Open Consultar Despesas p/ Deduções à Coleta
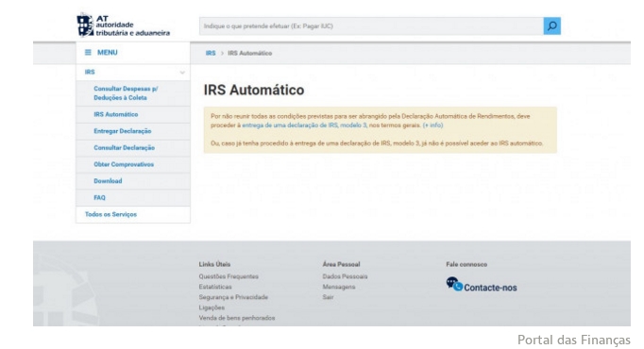Screen dimensions: 644x349 pos(126,93)
